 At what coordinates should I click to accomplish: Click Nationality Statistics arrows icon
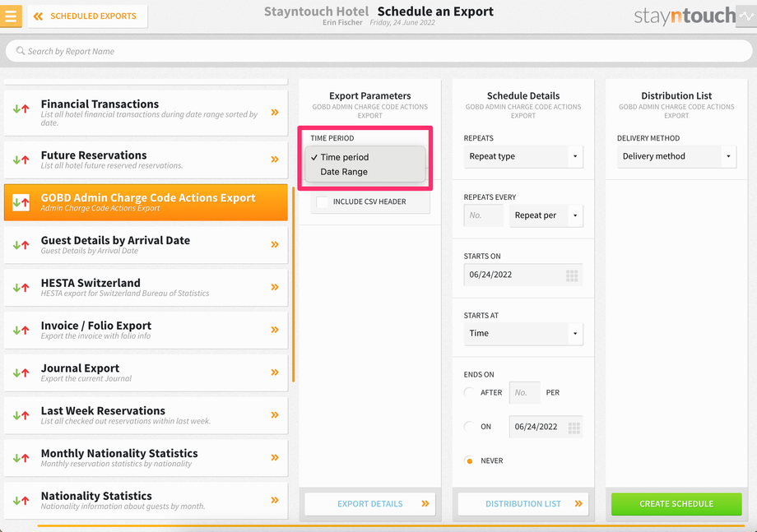coord(21,501)
